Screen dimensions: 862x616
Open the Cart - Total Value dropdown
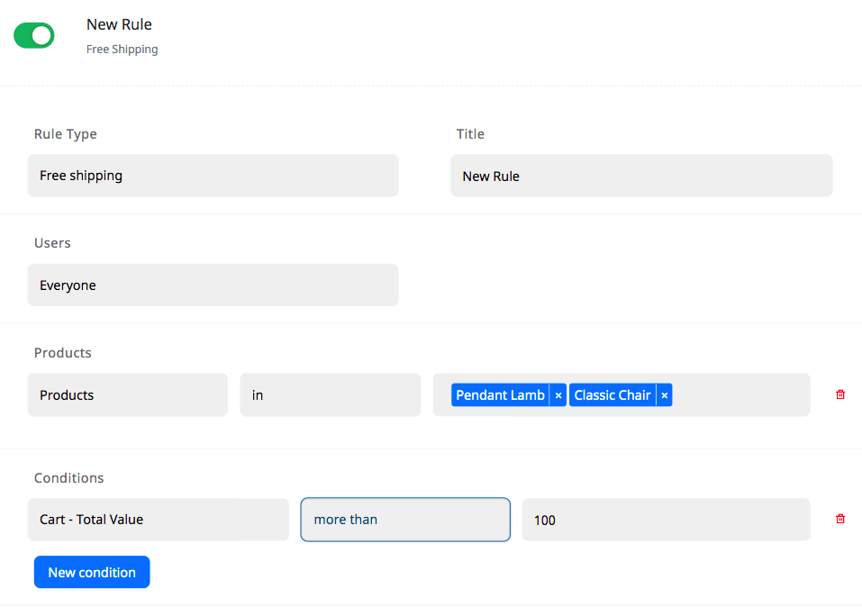click(x=158, y=520)
